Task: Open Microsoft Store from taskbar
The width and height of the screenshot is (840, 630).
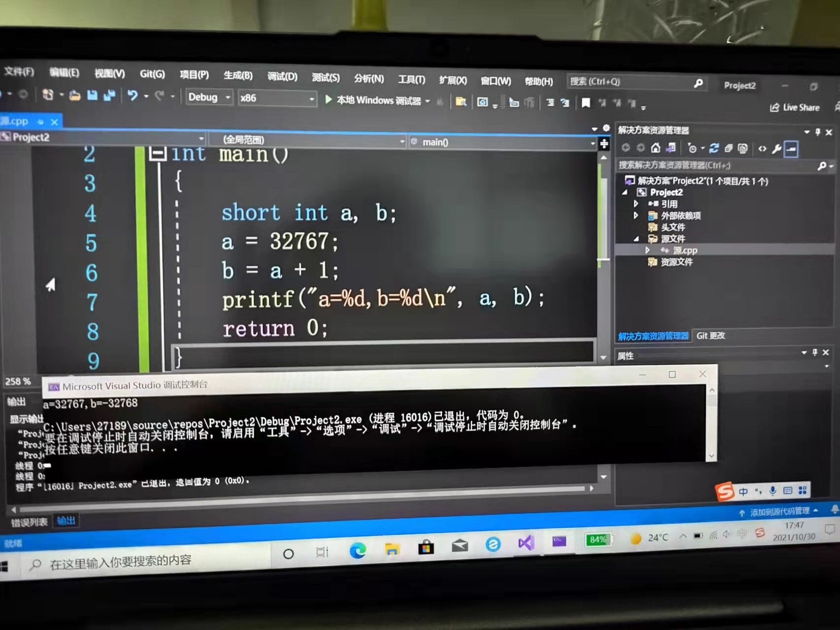Action: tap(426, 547)
